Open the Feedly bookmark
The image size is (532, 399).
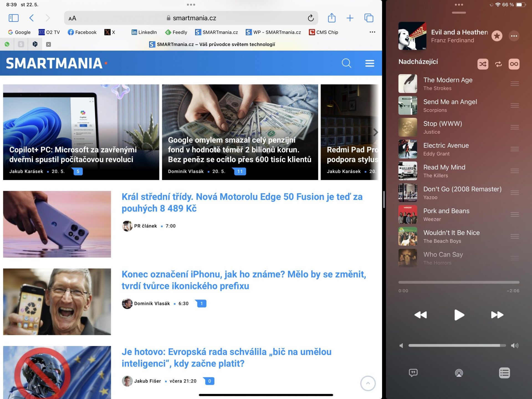[x=176, y=32]
